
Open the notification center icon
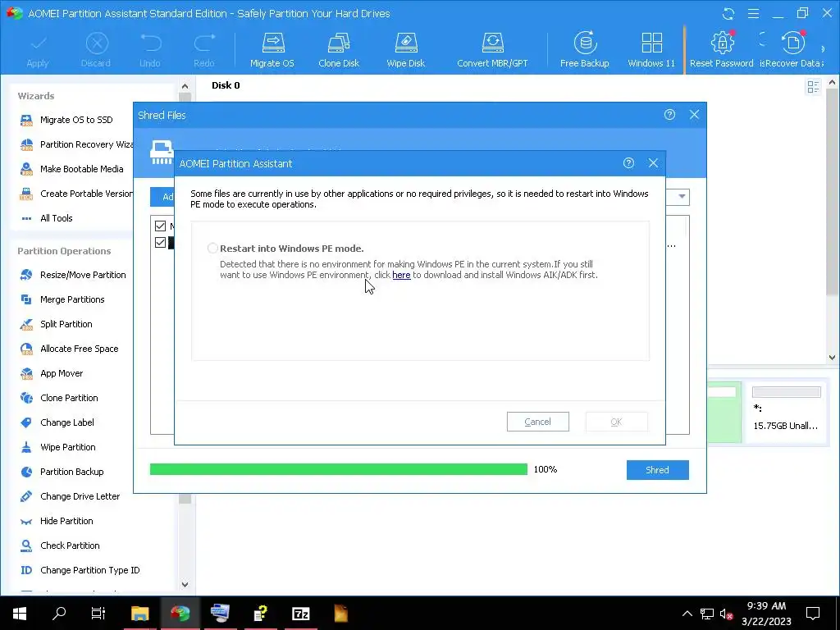(x=813, y=613)
